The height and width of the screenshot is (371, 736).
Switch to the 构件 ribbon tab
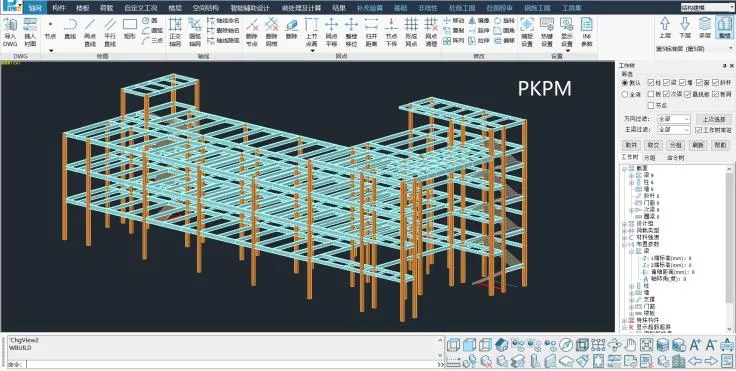point(59,8)
